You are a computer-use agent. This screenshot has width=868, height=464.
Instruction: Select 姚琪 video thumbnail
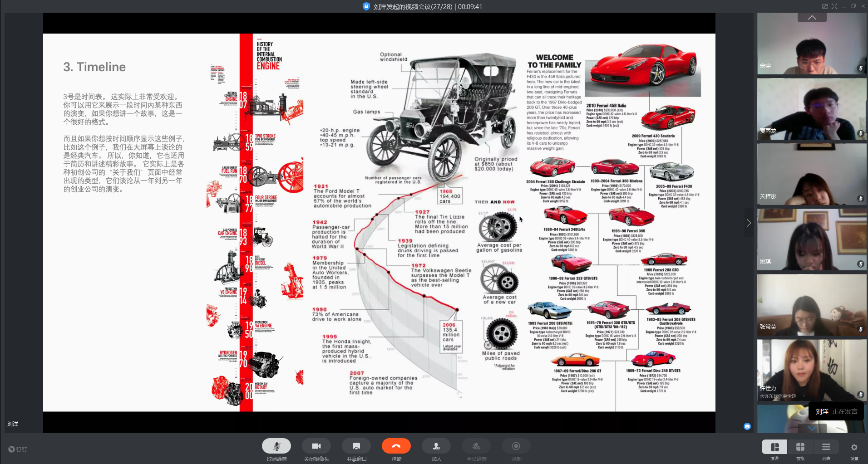[812, 239]
